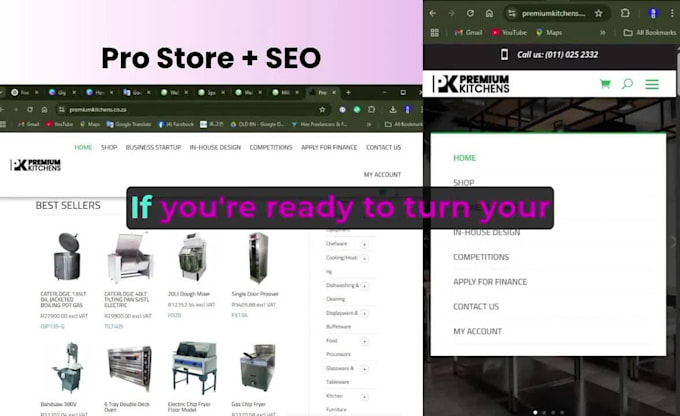Reload the page in the right browser
The height and width of the screenshot is (416, 680).
tap(470, 13)
